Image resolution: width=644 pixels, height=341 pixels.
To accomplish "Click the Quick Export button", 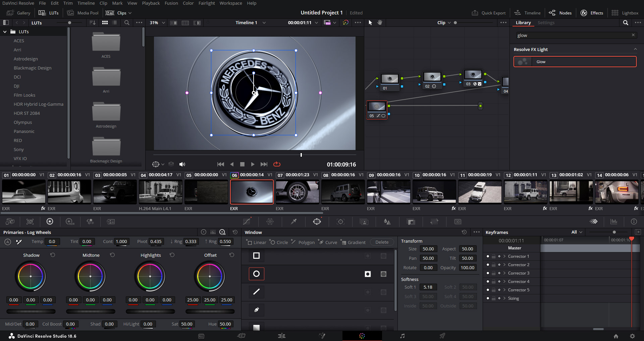I will point(489,13).
